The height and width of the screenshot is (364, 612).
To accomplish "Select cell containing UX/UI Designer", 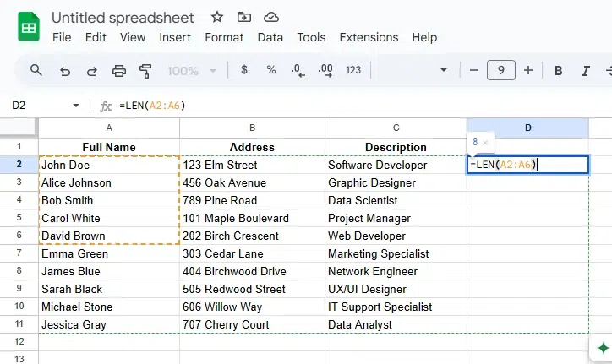I will (396, 289).
